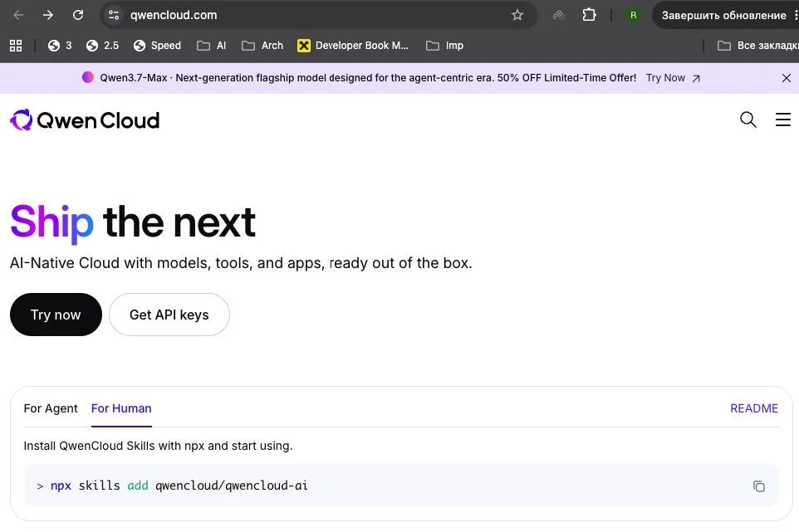Switch to the For Agent tab
The height and width of the screenshot is (532, 799).
point(51,408)
